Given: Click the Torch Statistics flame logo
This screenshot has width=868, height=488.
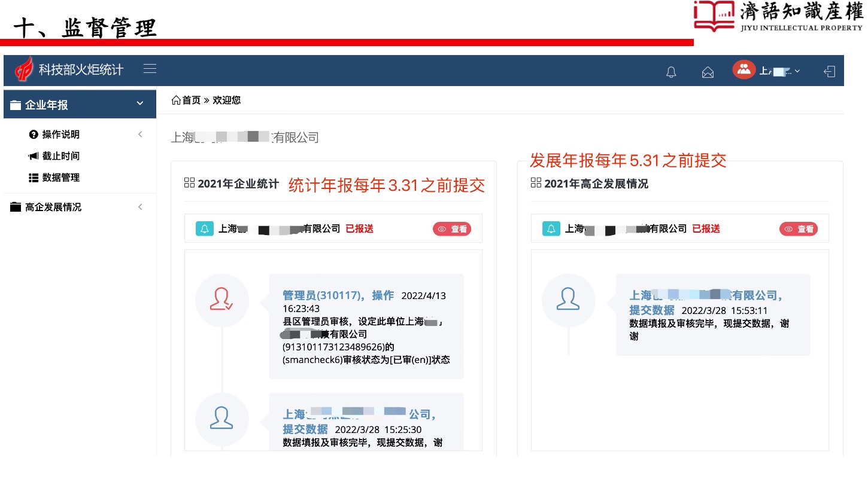Looking at the screenshot, I should (x=25, y=70).
